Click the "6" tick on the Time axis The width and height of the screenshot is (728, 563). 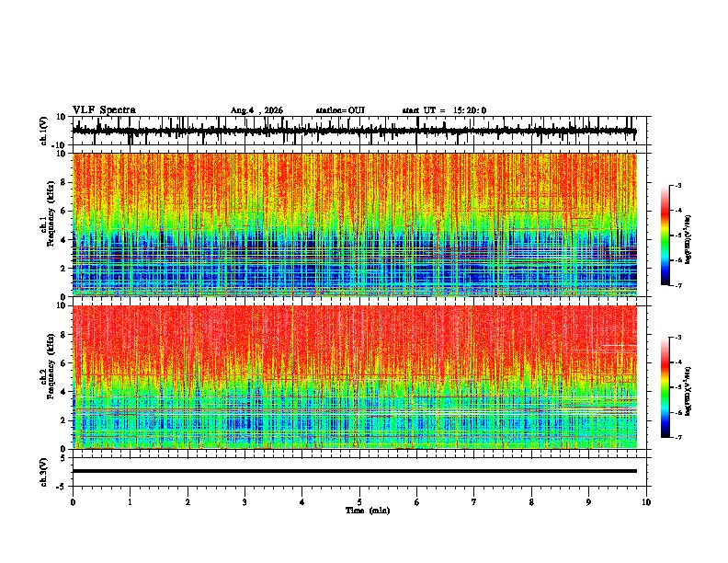pyautogui.click(x=417, y=502)
